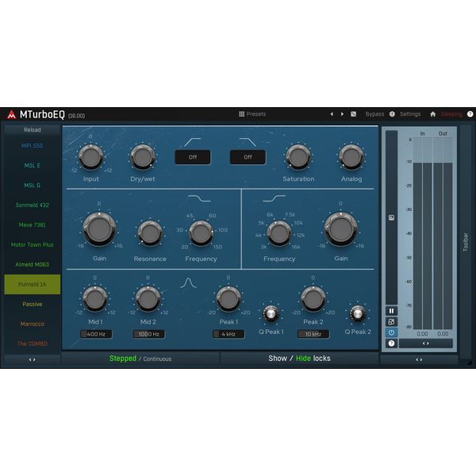Open the high-pass Off dropdown
The width and height of the screenshot is (476, 476).
193,157
